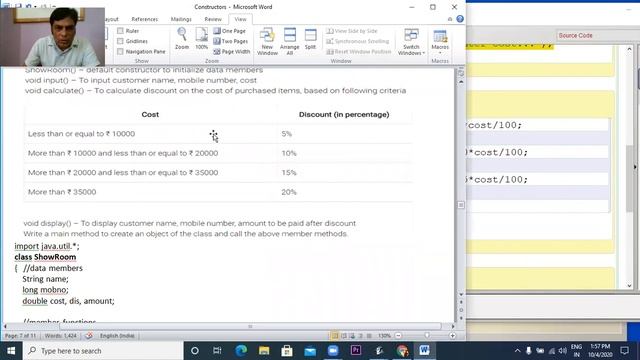
Task: Open Premiere Pro from taskbar
Action: [356, 351]
